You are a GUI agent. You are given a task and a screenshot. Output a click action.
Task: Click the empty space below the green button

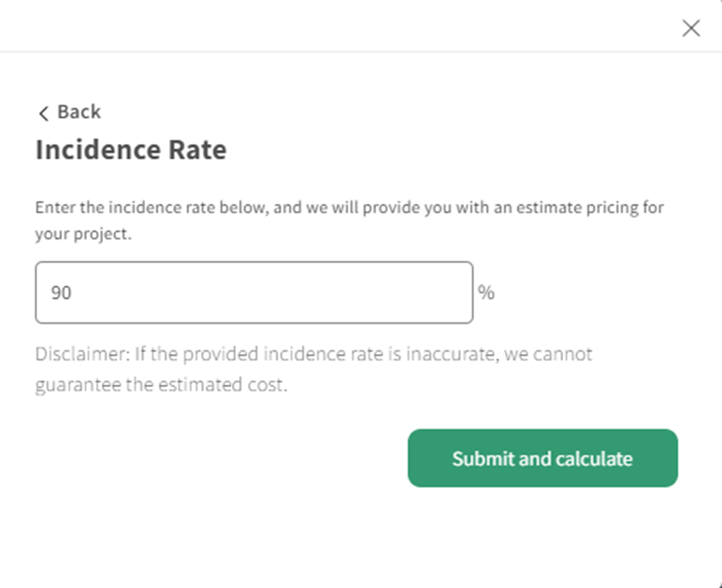coord(542,538)
